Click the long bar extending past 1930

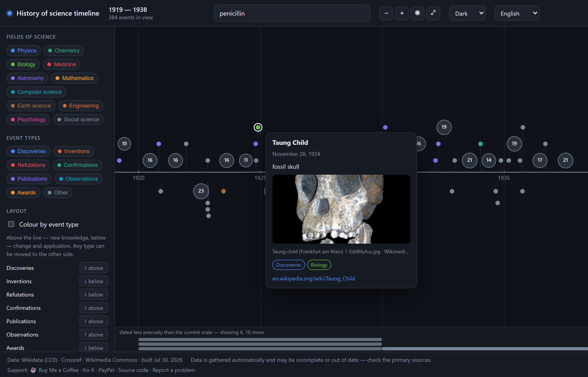tap(485, 348)
